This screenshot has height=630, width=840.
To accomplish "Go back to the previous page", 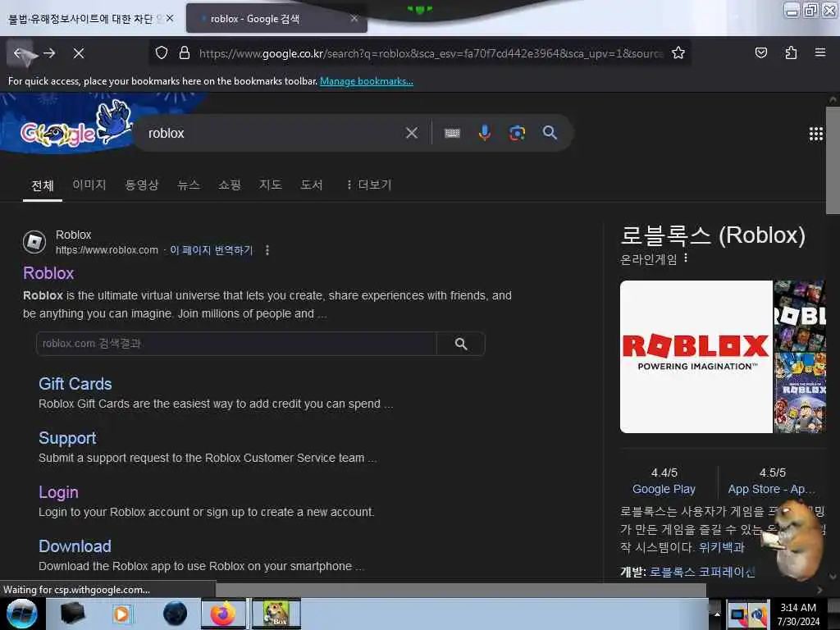I will (20, 53).
